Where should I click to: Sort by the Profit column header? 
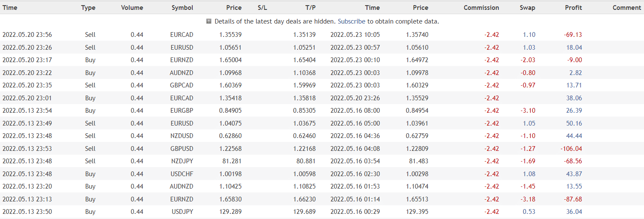573,8
